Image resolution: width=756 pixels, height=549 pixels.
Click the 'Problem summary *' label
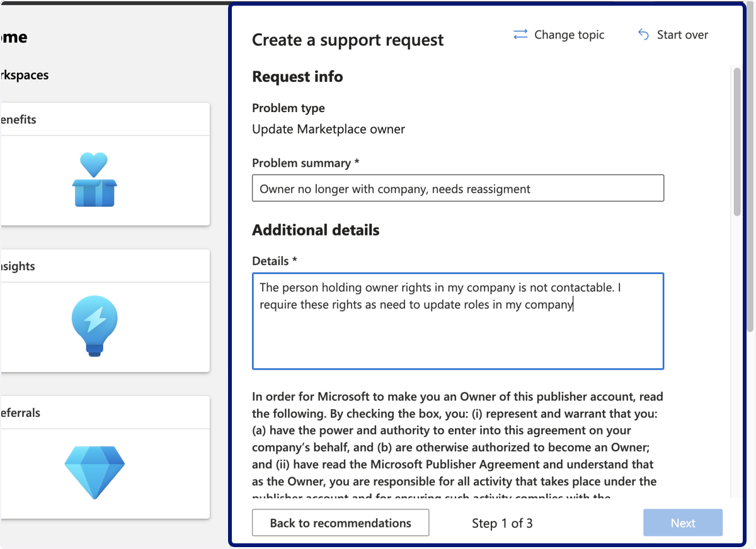(306, 163)
